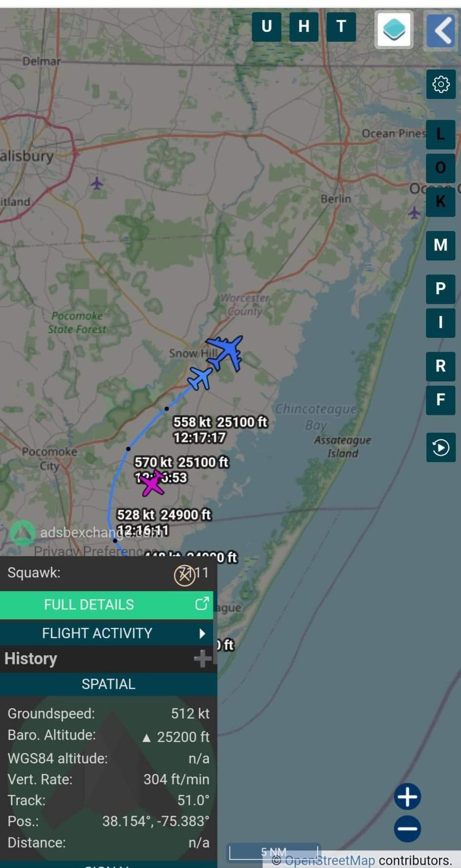Zoom out with the minus button
This screenshot has height=868, width=461.
[407, 828]
